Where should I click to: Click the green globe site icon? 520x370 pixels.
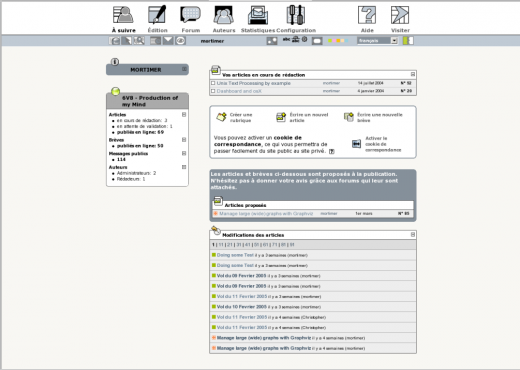pos(115,91)
